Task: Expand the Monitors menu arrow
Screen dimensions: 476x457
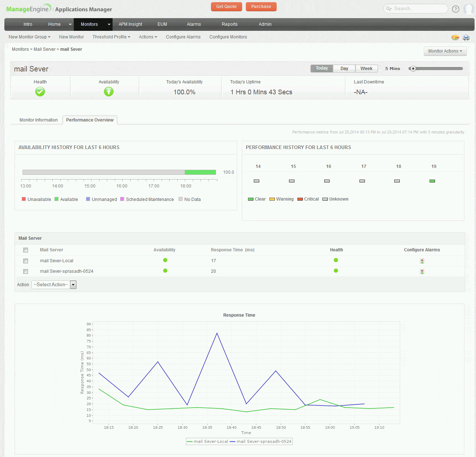Action: click(x=109, y=24)
